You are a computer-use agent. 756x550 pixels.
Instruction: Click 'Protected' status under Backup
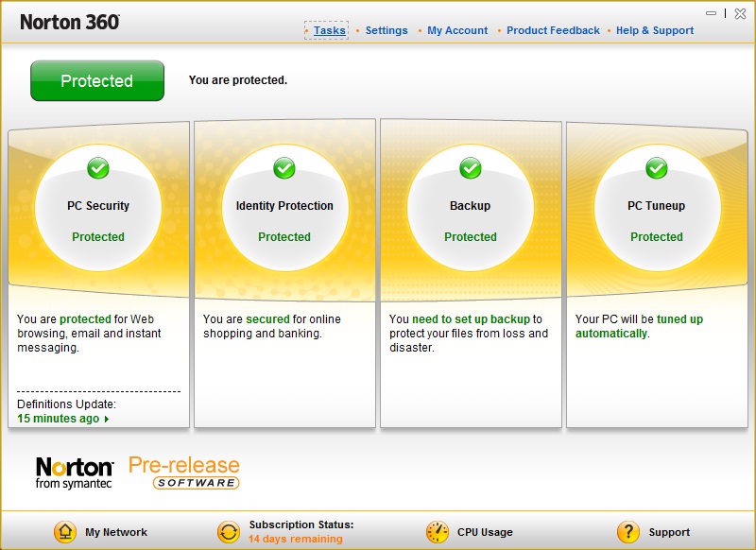click(x=471, y=236)
